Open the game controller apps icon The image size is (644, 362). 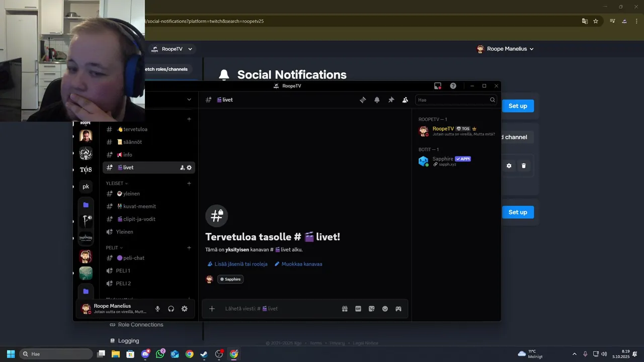click(x=398, y=309)
